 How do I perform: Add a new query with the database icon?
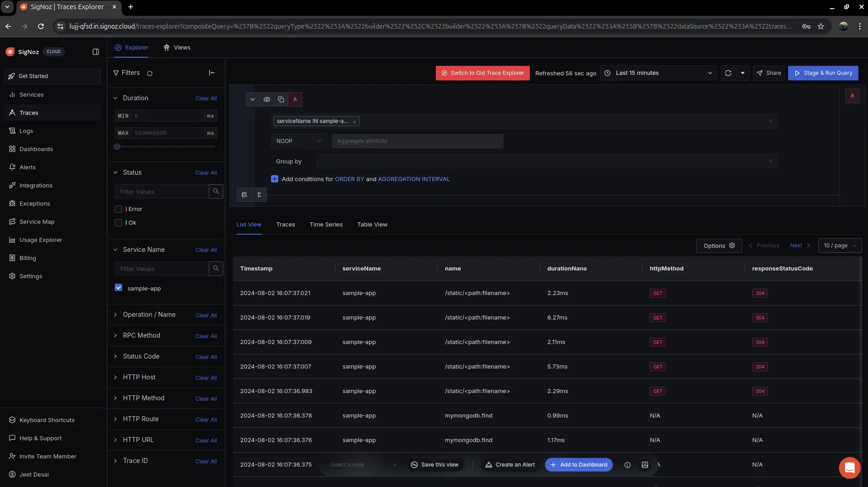point(244,195)
